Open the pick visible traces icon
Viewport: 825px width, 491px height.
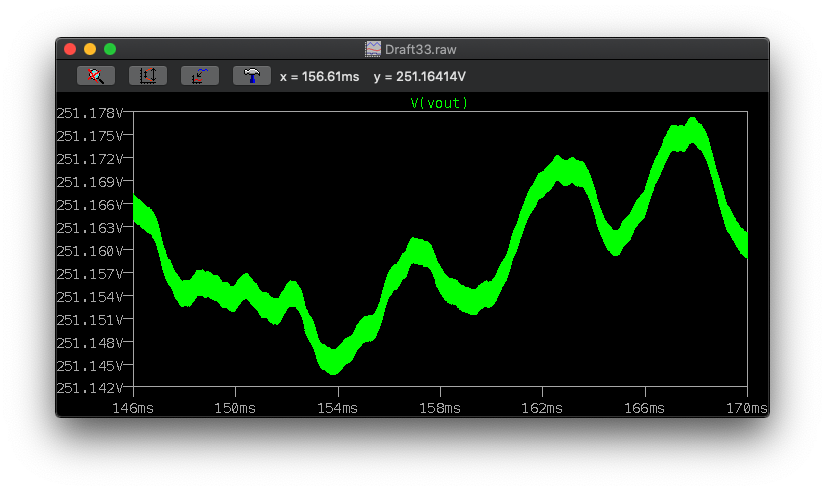[200, 76]
